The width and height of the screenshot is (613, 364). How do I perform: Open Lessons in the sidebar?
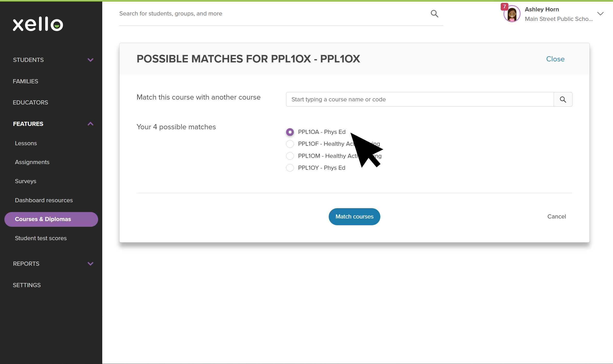pyautogui.click(x=26, y=143)
